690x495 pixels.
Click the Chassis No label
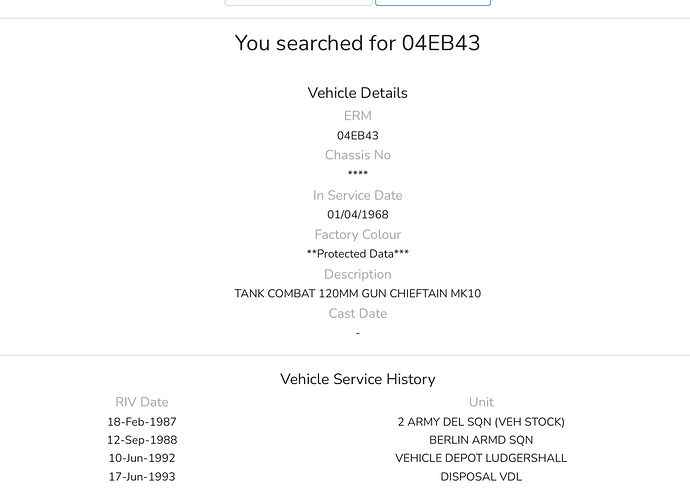(357, 155)
